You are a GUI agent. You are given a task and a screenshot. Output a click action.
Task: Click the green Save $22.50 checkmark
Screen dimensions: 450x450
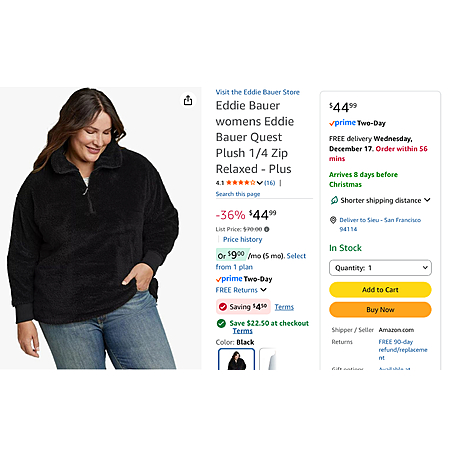point(221,323)
